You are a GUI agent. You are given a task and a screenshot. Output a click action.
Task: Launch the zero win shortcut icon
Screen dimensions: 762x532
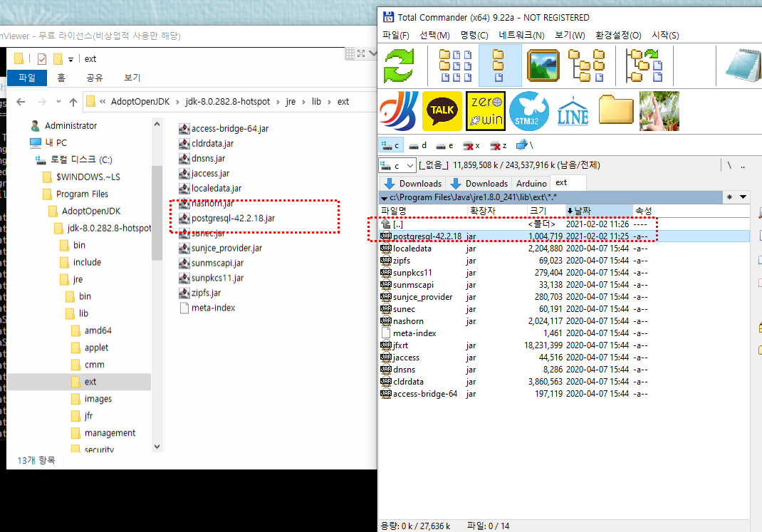[485, 111]
